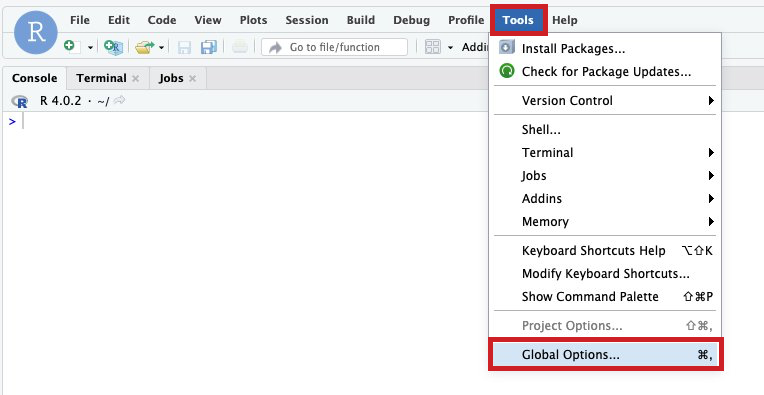Viewport: 764px width, 395px height.
Task: Close the Jobs tab
Action: [x=192, y=78]
